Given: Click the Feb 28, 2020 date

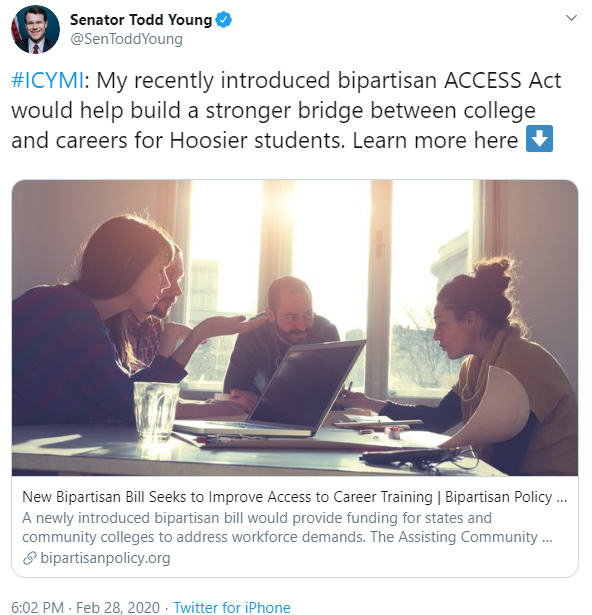Looking at the screenshot, I should point(118,607).
